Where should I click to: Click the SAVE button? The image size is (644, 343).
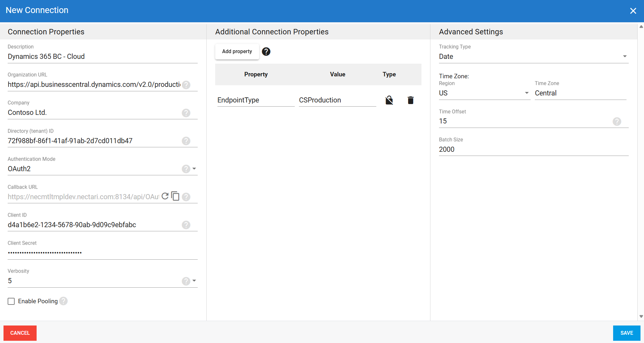point(626,333)
